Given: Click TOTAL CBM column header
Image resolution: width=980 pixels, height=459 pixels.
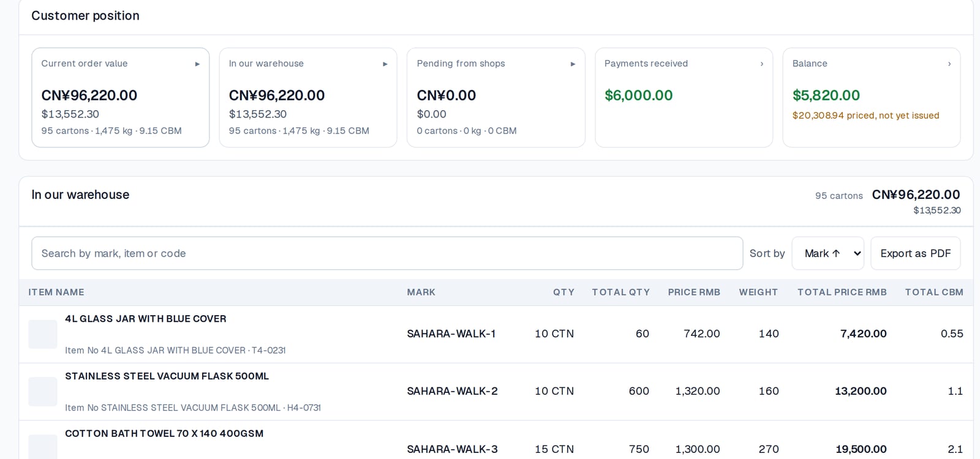Looking at the screenshot, I should coord(934,293).
